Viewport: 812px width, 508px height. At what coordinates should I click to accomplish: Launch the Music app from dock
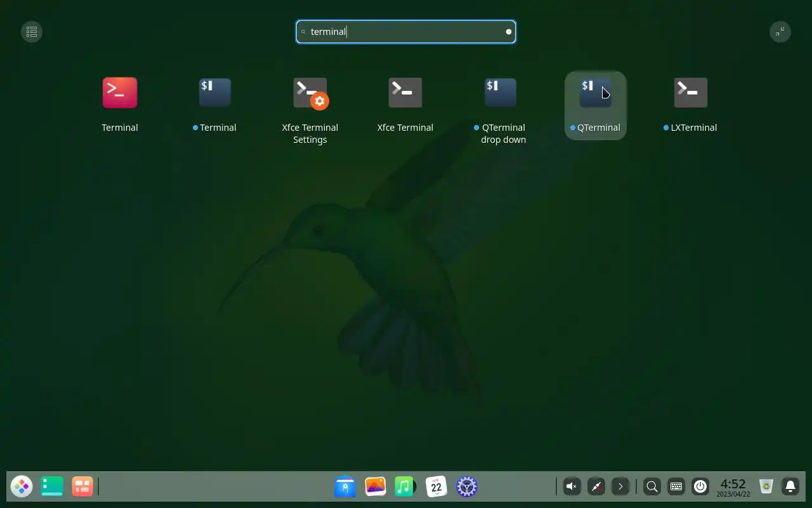405,487
